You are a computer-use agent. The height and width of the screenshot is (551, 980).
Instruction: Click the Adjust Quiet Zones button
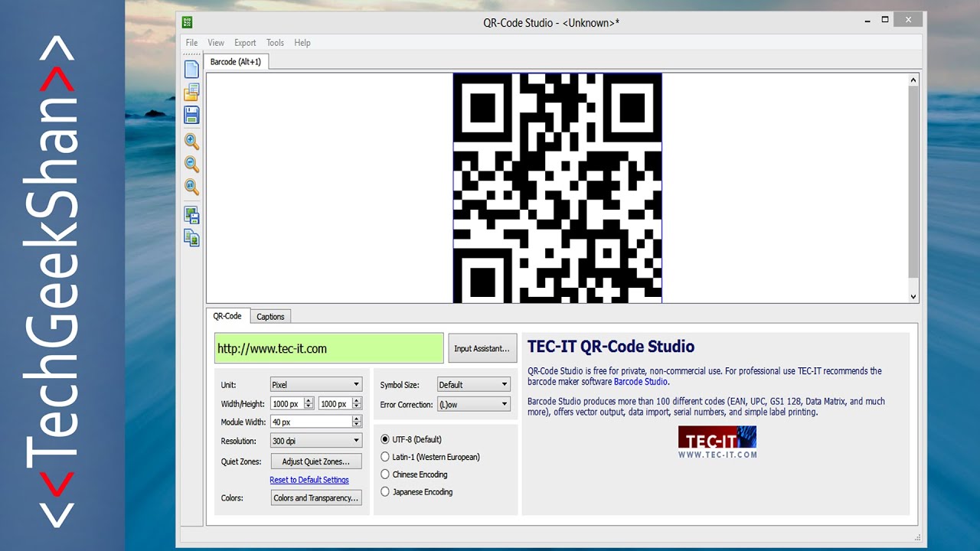[x=316, y=461]
